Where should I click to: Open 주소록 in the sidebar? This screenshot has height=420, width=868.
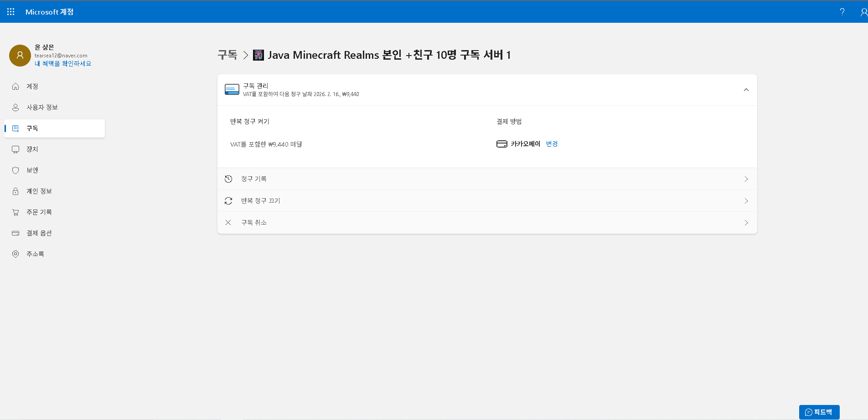click(x=55, y=254)
